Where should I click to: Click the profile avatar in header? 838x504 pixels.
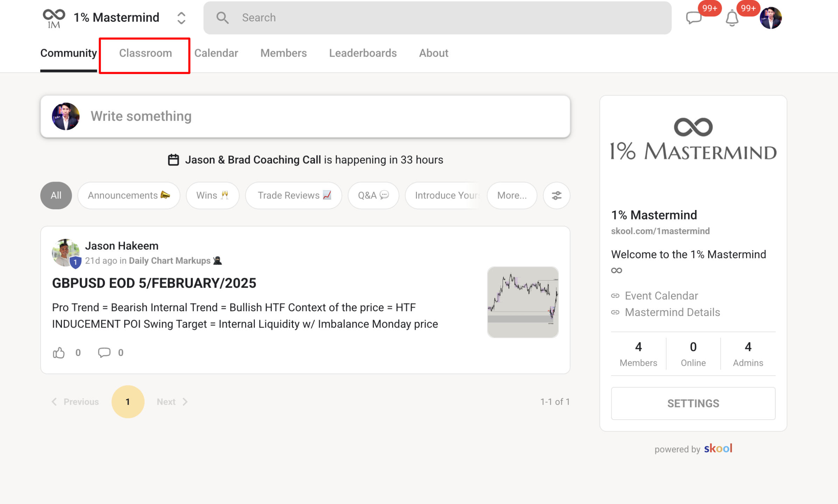(x=770, y=18)
